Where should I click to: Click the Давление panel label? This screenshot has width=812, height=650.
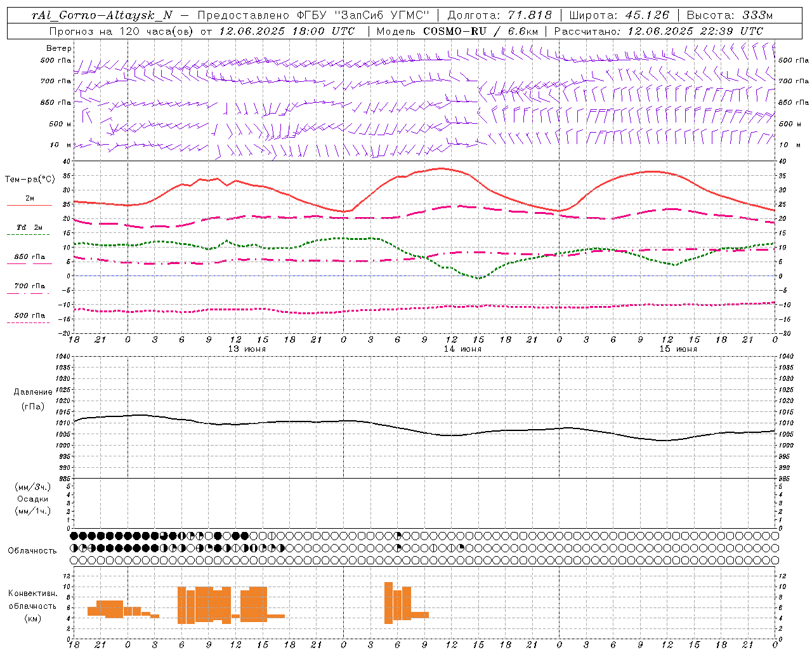(33, 392)
